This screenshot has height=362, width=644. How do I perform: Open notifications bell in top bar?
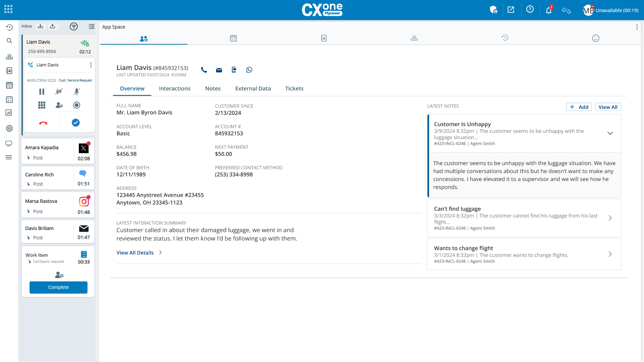coord(548,10)
